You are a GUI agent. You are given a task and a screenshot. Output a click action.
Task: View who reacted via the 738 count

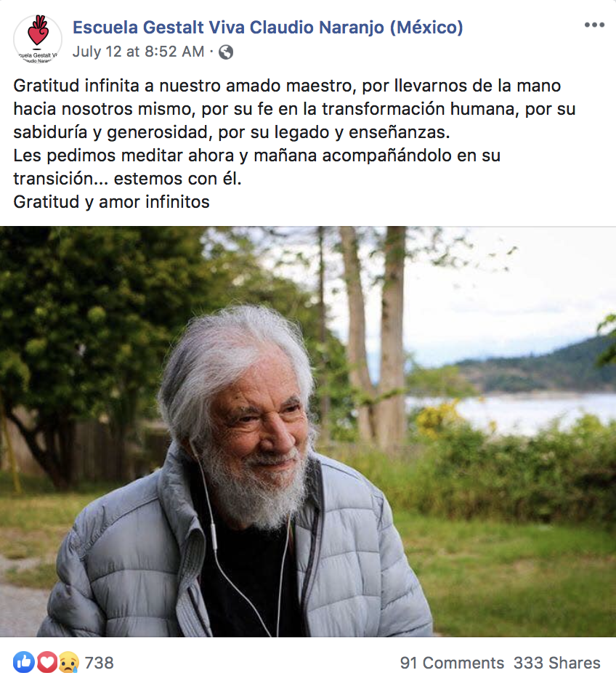coord(100,663)
